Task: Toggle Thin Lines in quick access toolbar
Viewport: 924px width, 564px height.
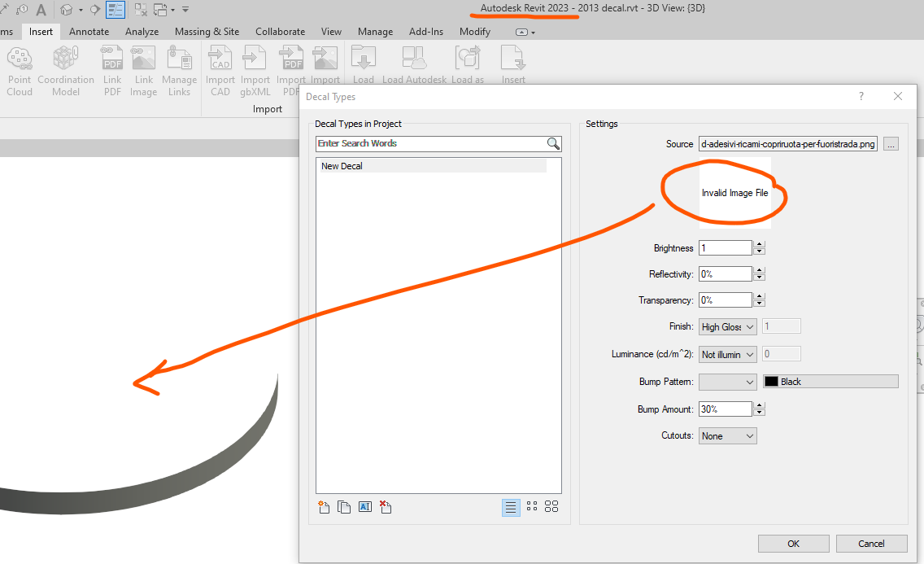Action: [x=115, y=10]
